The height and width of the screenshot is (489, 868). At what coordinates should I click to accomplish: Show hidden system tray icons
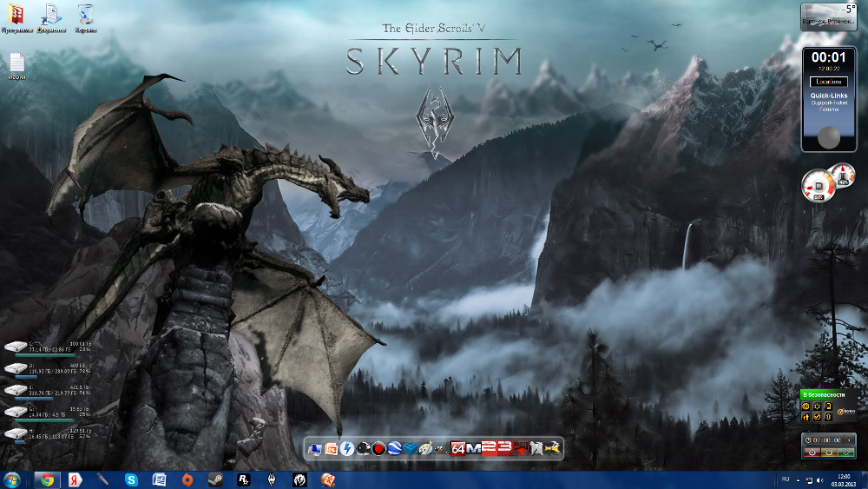pos(799,480)
